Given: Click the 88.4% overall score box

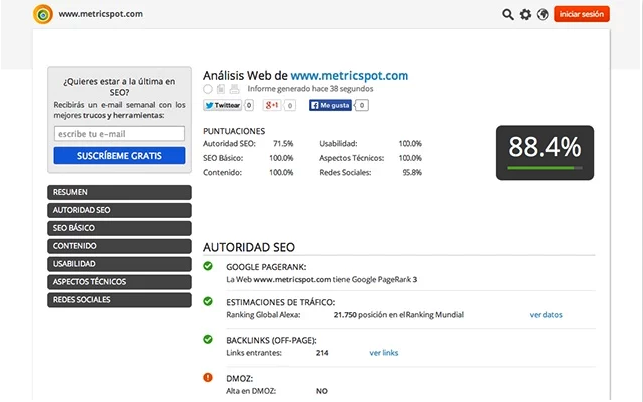Looking at the screenshot, I should click(x=545, y=153).
